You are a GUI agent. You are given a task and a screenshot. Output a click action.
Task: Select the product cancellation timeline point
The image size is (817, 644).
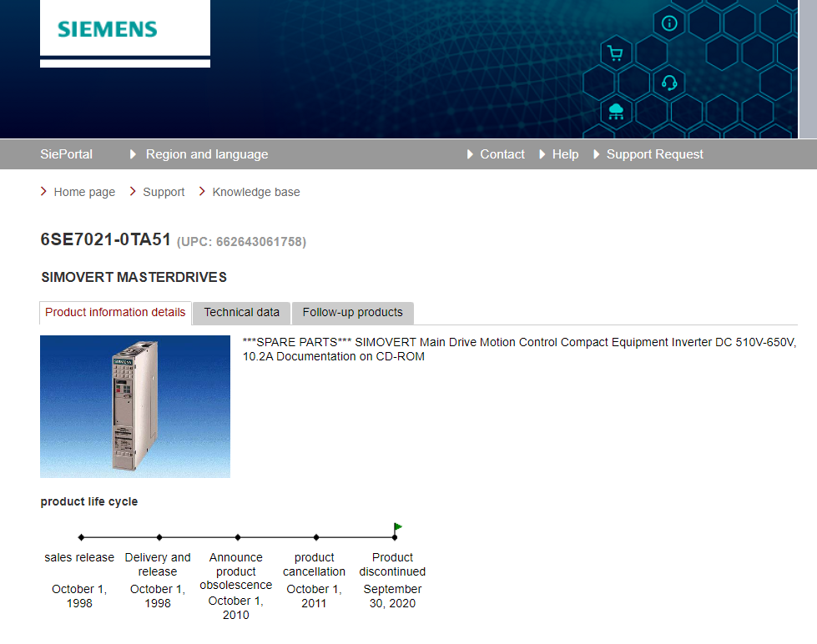pos(316,537)
